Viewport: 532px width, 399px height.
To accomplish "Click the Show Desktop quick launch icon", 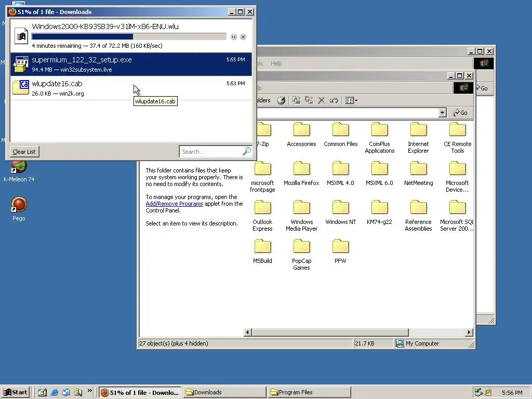I will [x=43, y=392].
